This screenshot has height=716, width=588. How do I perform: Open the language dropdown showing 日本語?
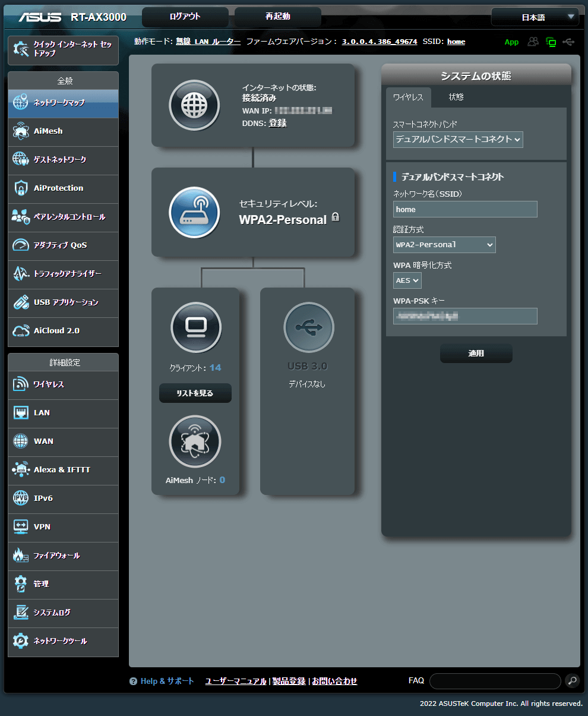click(535, 17)
